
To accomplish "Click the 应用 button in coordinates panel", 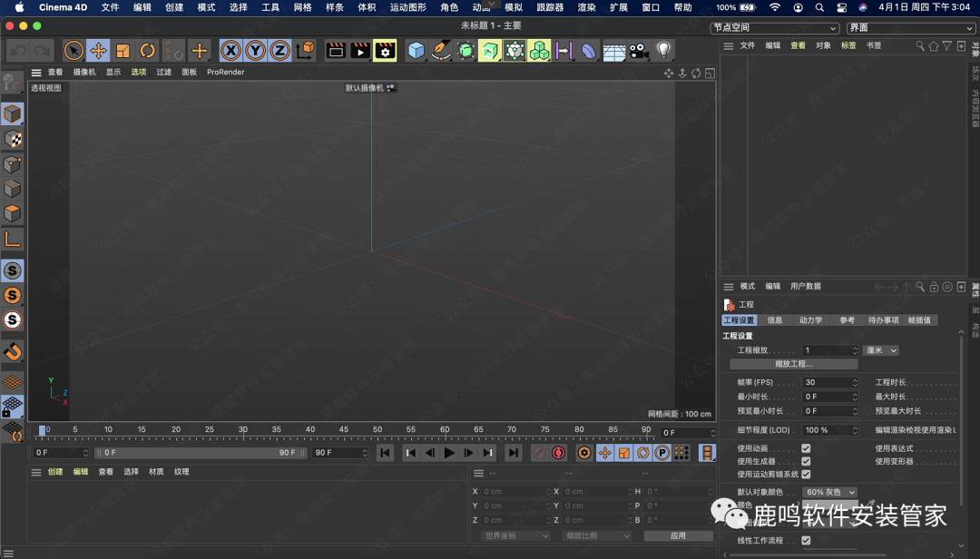I will click(x=678, y=535).
